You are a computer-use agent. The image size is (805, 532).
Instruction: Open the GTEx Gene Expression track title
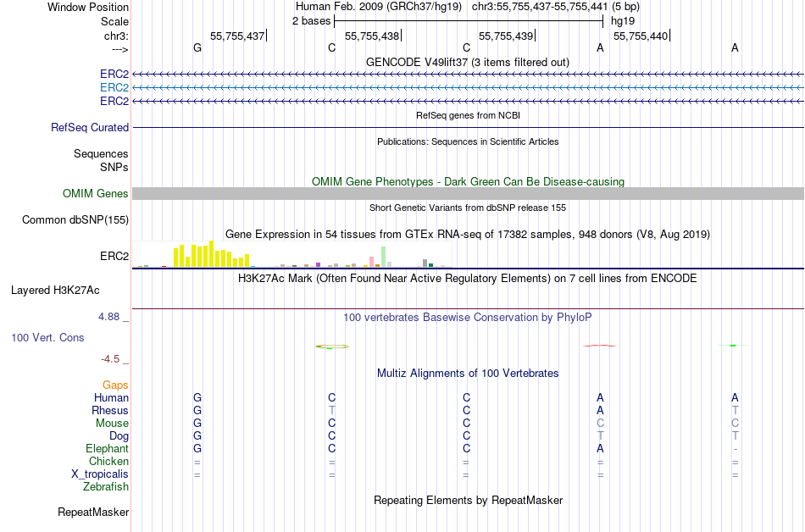click(x=468, y=235)
